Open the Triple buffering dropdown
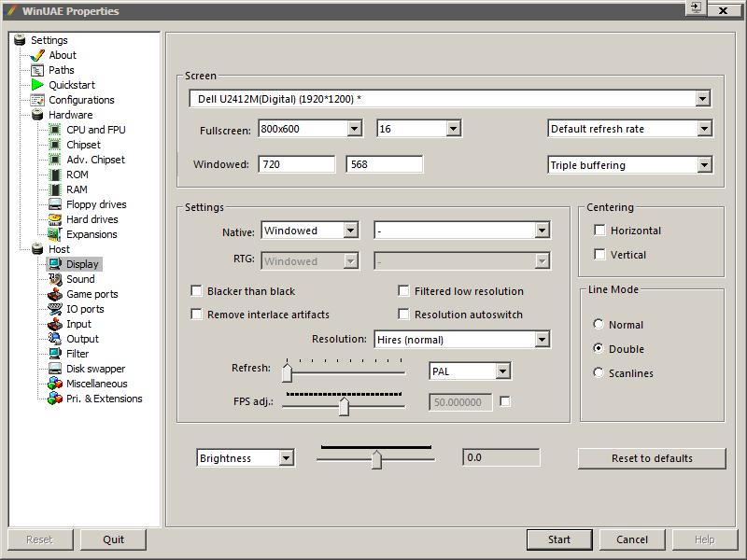The width and height of the screenshot is (747, 560). pos(629,165)
